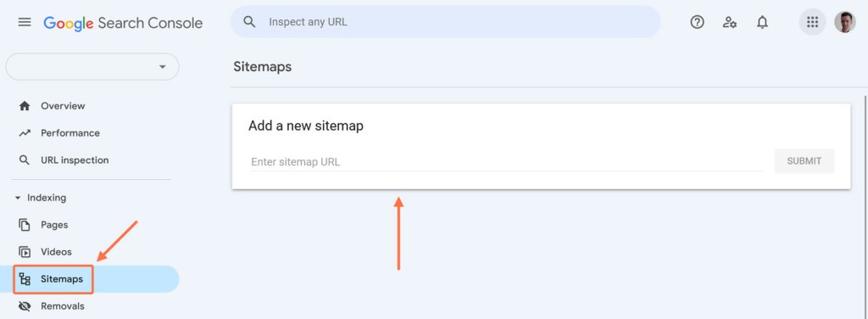The width and height of the screenshot is (868, 319).
Task: Open the Google apps grid
Action: coord(812,22)
